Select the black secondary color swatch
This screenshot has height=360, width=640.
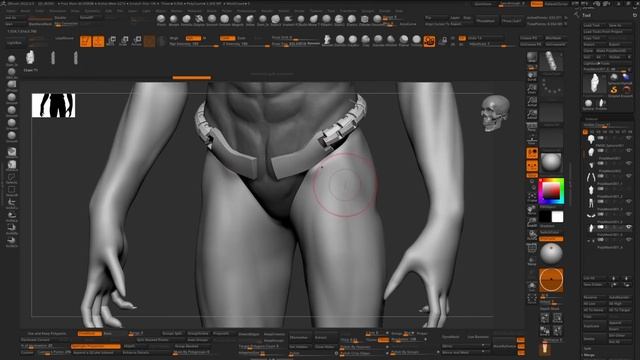545,217
